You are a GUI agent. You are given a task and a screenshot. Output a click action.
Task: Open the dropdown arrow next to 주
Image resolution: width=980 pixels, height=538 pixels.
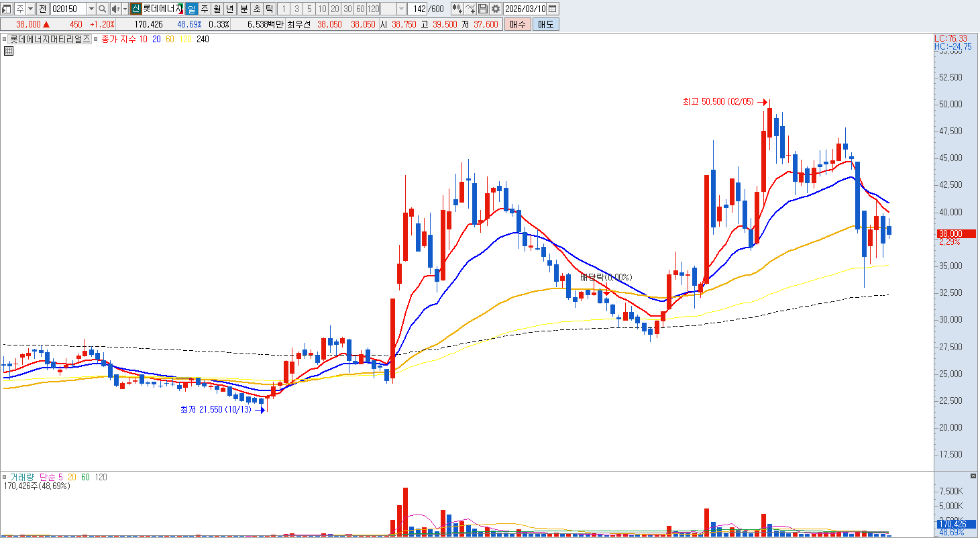tap(30, 9)
